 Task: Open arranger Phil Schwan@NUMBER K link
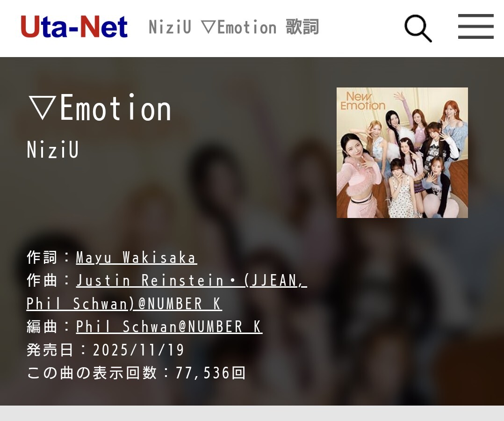pyautogui.click(x=169, y=327)
